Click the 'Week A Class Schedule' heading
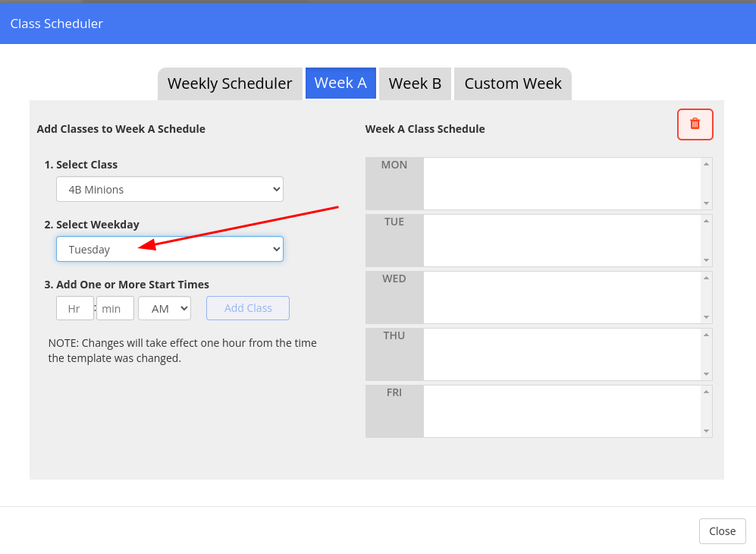756x554 pixels. pos(425,129)
